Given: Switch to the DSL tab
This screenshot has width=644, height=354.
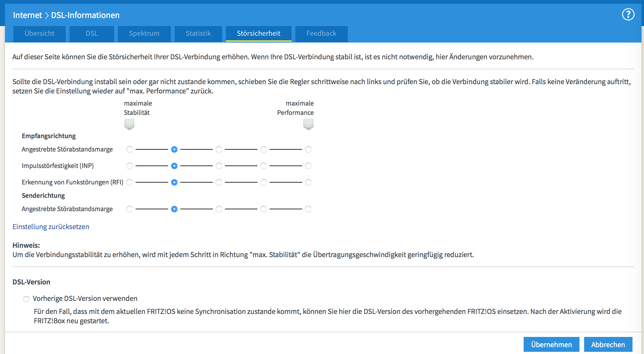Looking at the screenshot, I should [x=92, y=34].
